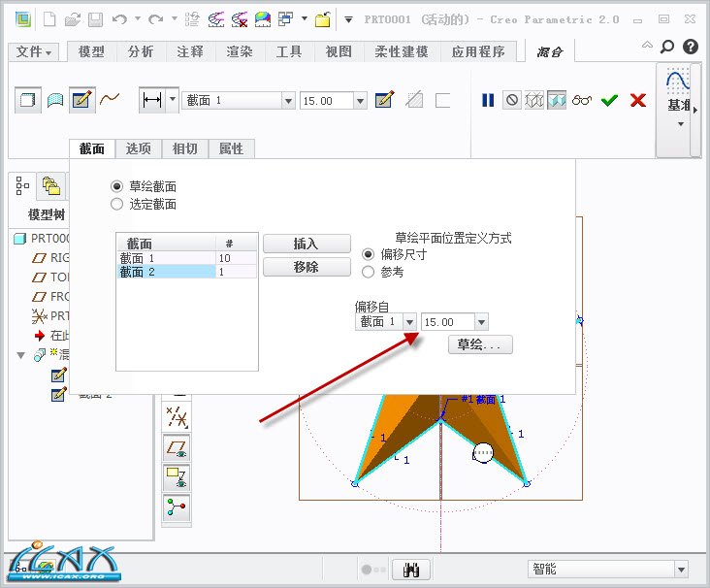Open the 偏移自 截面 1 dropdown
Screen dimensions: 710x588
click(x=409, y=322)
